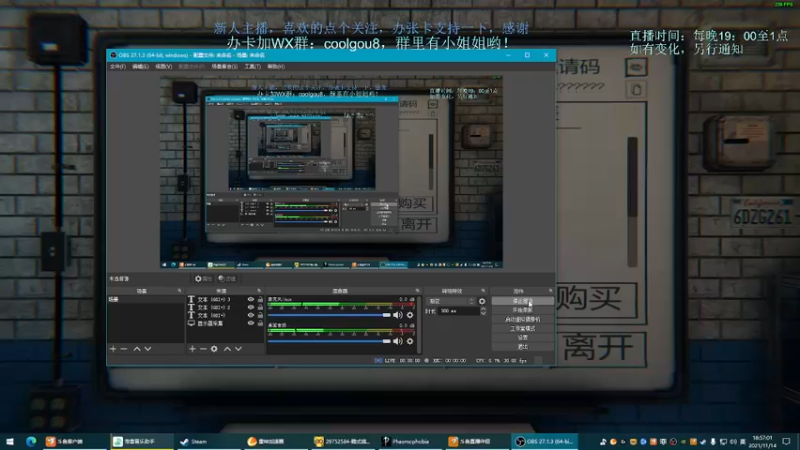Open the transition type dropdown
Screen dimensions: 800x450
(x=451, y=302)
